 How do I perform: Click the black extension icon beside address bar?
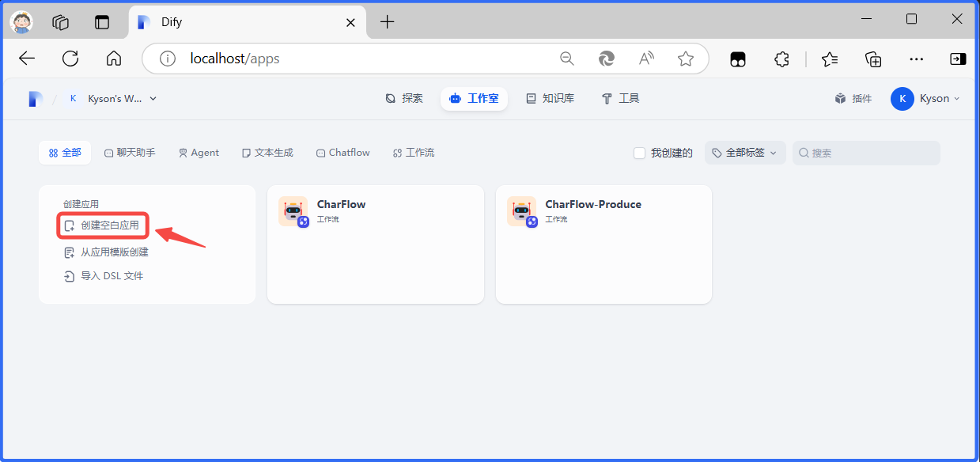coord(738,59)
